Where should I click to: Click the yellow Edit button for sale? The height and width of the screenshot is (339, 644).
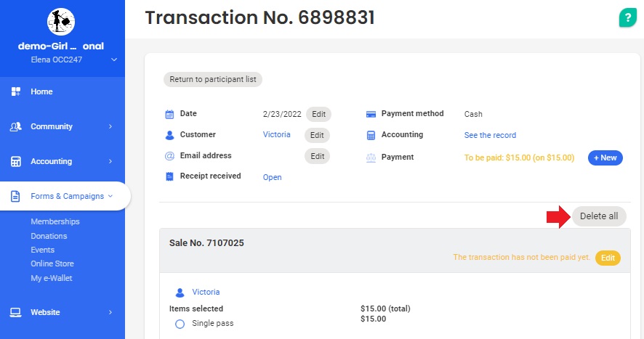(608, 258)
